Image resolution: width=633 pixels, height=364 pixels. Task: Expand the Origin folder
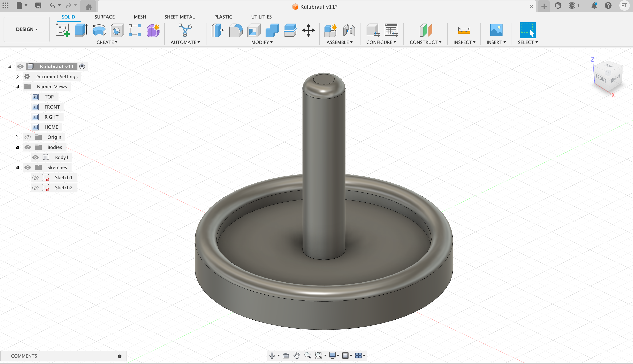coord(17,137)
